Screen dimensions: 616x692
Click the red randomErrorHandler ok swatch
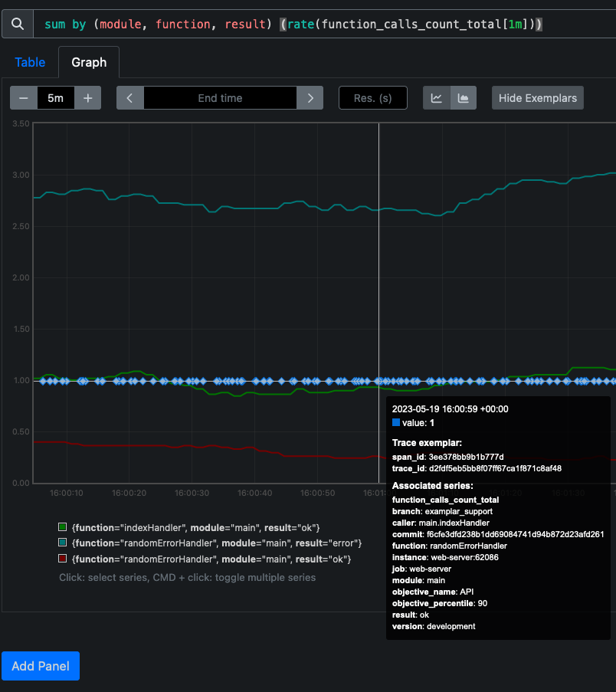click(62, 559)
